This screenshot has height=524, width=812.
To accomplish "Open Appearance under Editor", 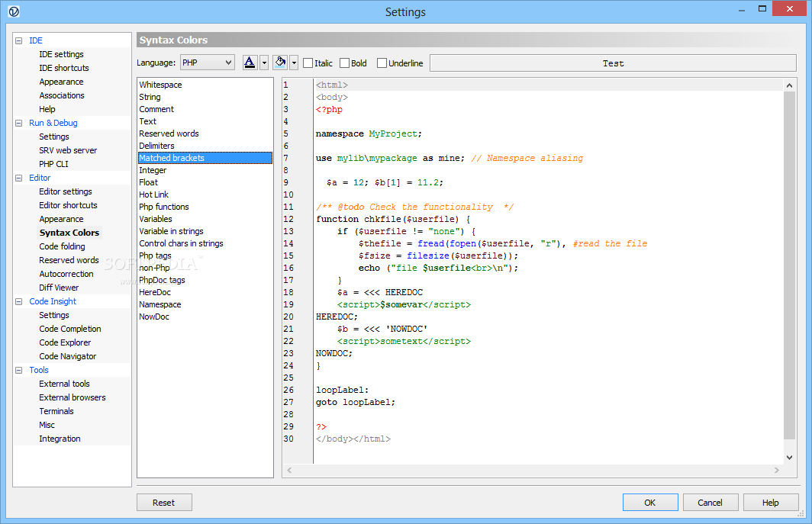I will [x=61, y=219].
